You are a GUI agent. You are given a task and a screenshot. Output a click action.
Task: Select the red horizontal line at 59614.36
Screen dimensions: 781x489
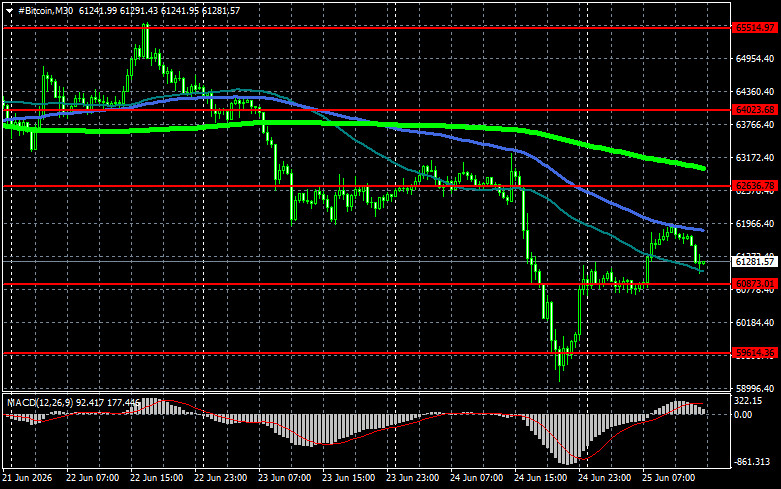pyautogui.click(x=367, y=353)
